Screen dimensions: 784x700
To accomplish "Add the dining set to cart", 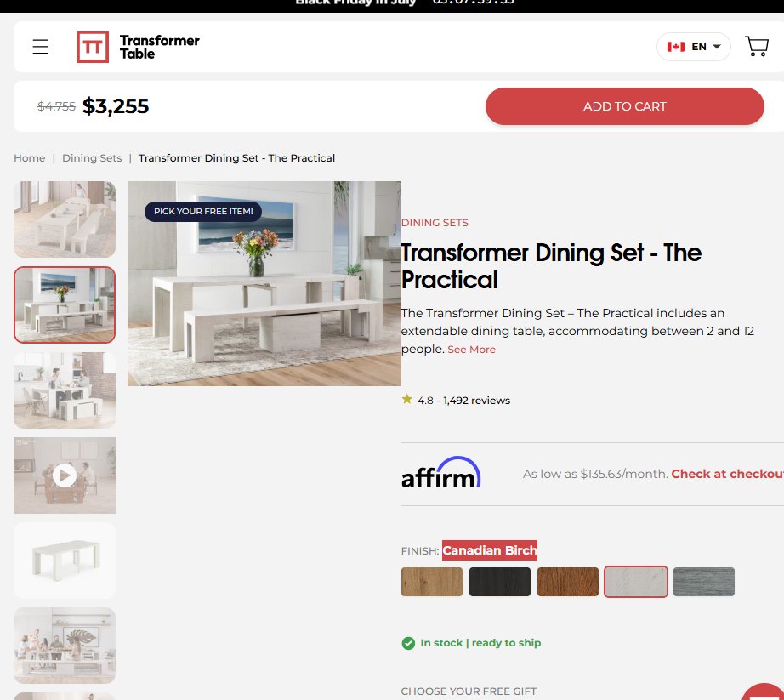I will click(x=624, y=106).
